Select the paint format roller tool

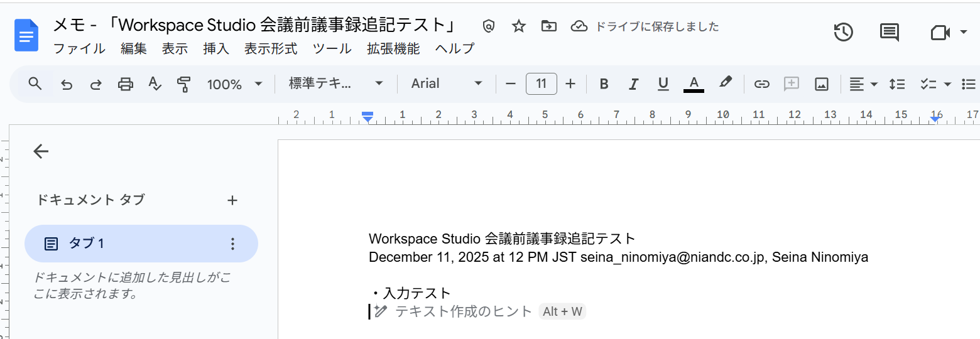pos(184,84)
